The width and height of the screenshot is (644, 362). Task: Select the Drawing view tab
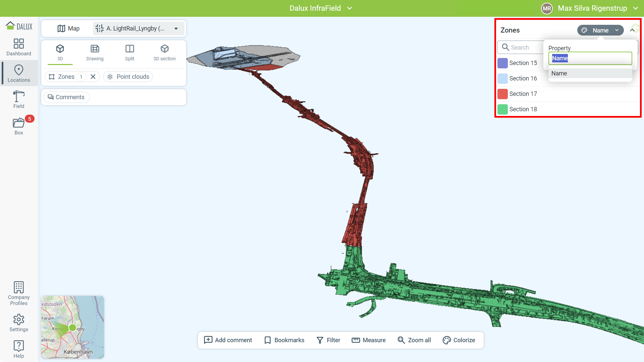(x=95, y=53)
